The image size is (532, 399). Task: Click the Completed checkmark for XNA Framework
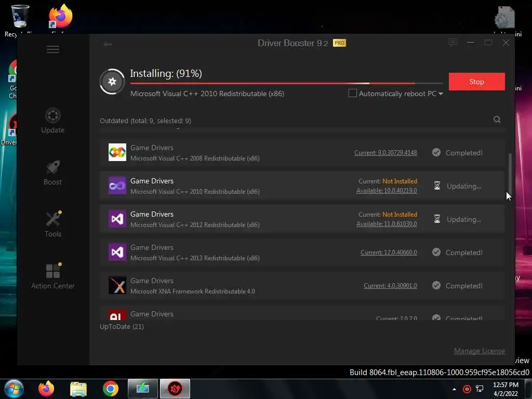(x=436, y=286)
